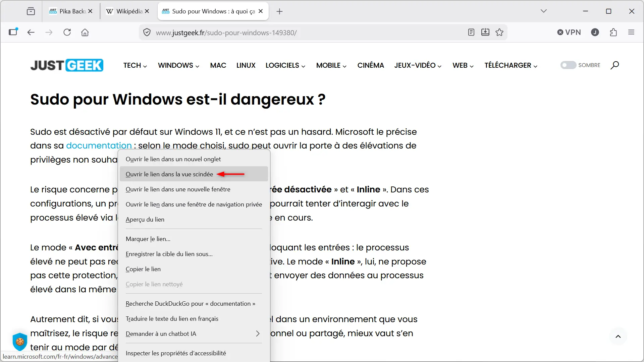Expand the WINDOWS menu

coord(179,65)
